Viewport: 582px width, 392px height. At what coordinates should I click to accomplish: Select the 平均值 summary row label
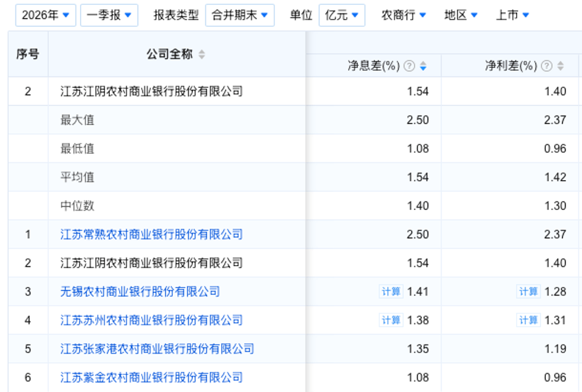77,177
